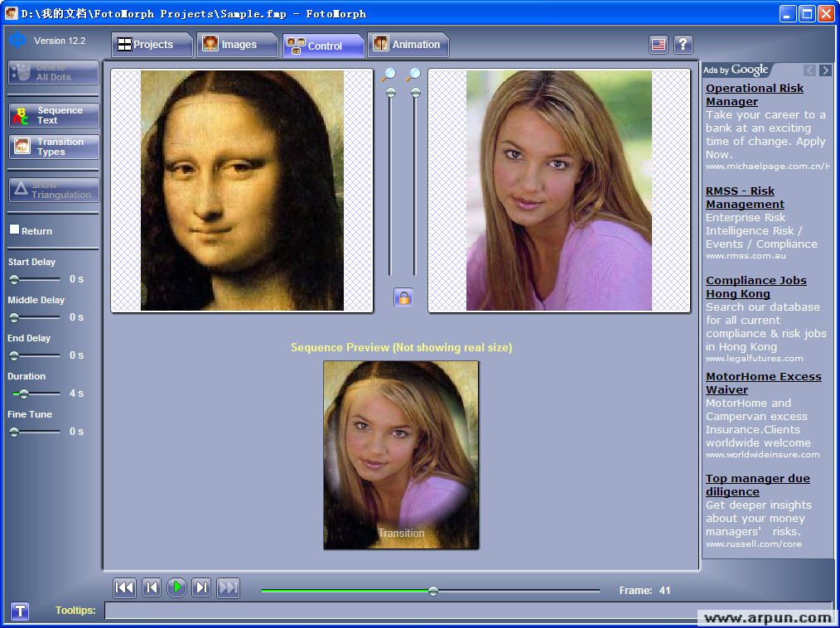The image size is (840, 628).
Task: Click the frame timeline slider handle
Action: click(432, 591)
